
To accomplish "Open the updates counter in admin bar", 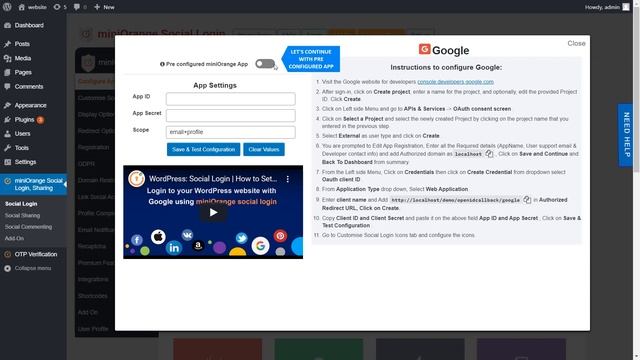I will pyautogui.click(x=60, y=7).
